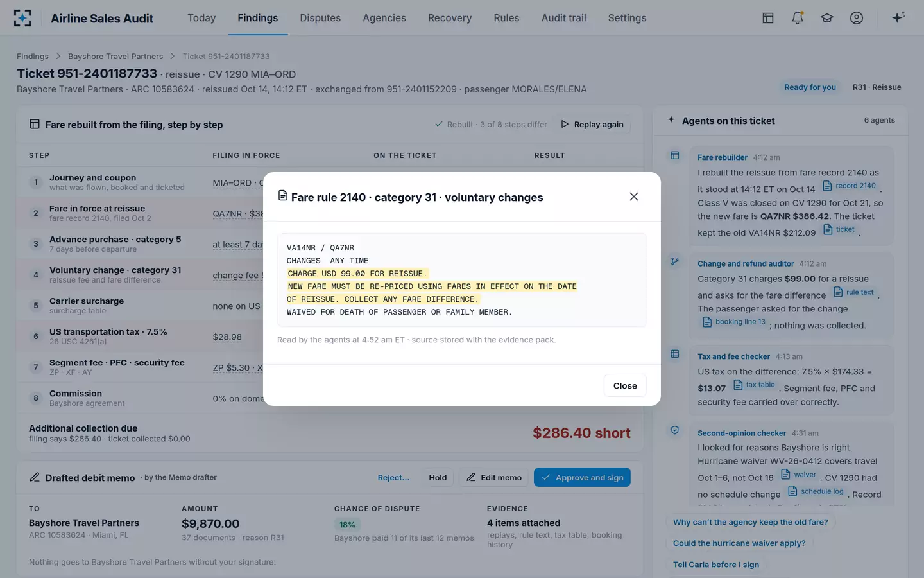Click the '$286.40 short' result
Image resolution: width=924 pixels, height=578 pixels.
pos(581,433)
